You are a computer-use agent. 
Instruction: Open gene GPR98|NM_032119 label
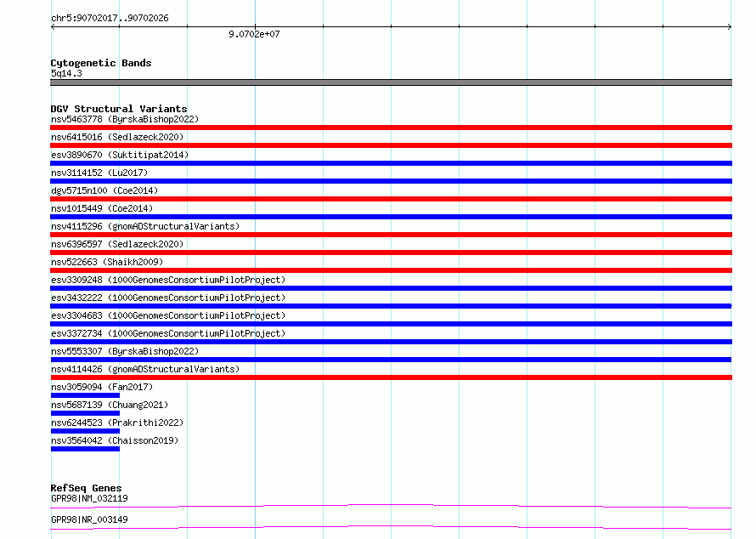point(89,498)
